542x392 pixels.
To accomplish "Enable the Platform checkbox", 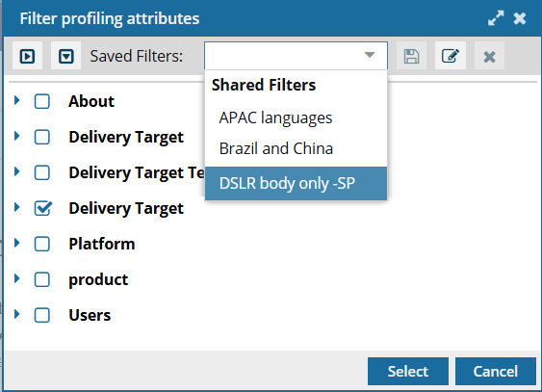I will pos(42,244).
